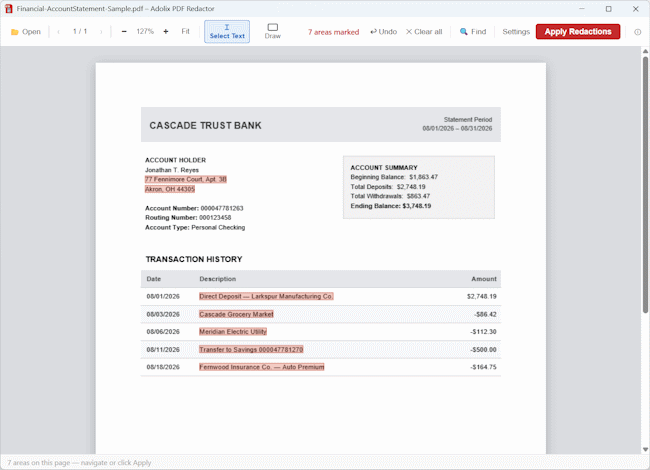Click the TRANSACTION HISTORY heading
Viewport: 650px width, 470px height.
[194, 259]
